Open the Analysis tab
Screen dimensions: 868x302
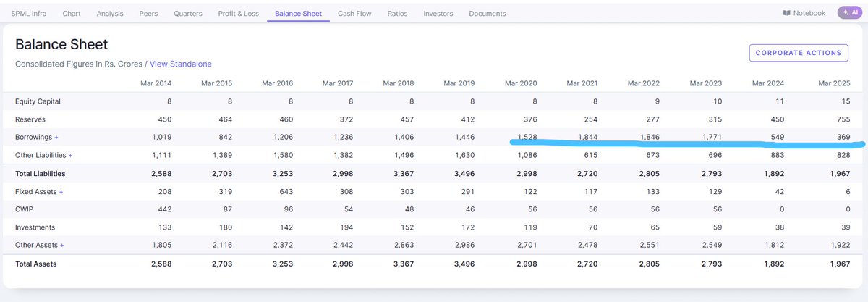[x=110, y=13]
